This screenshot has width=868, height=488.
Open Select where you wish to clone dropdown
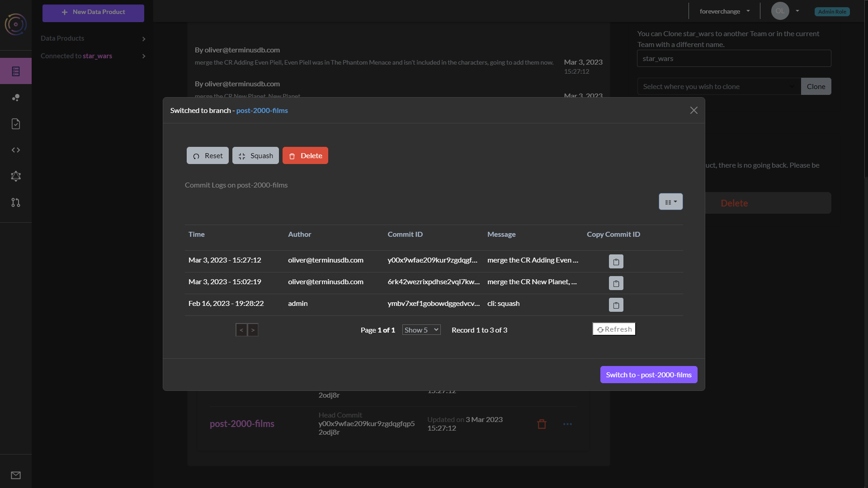(719, 86)
